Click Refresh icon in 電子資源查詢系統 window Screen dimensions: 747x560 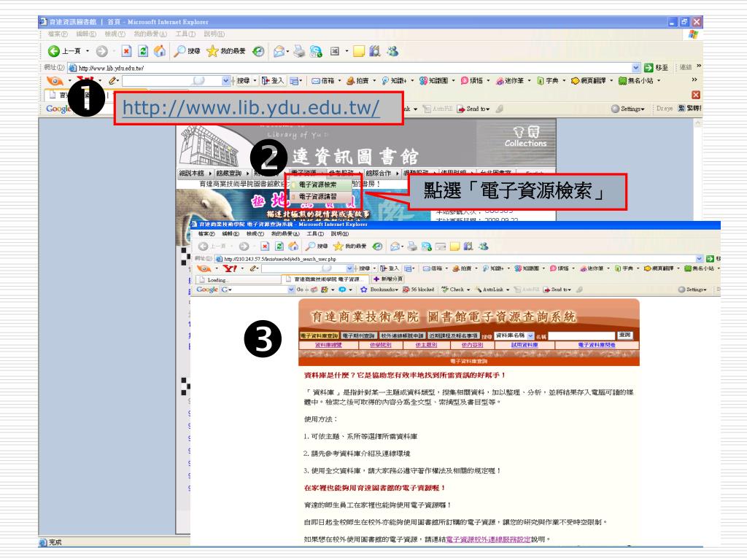[279, 246]
